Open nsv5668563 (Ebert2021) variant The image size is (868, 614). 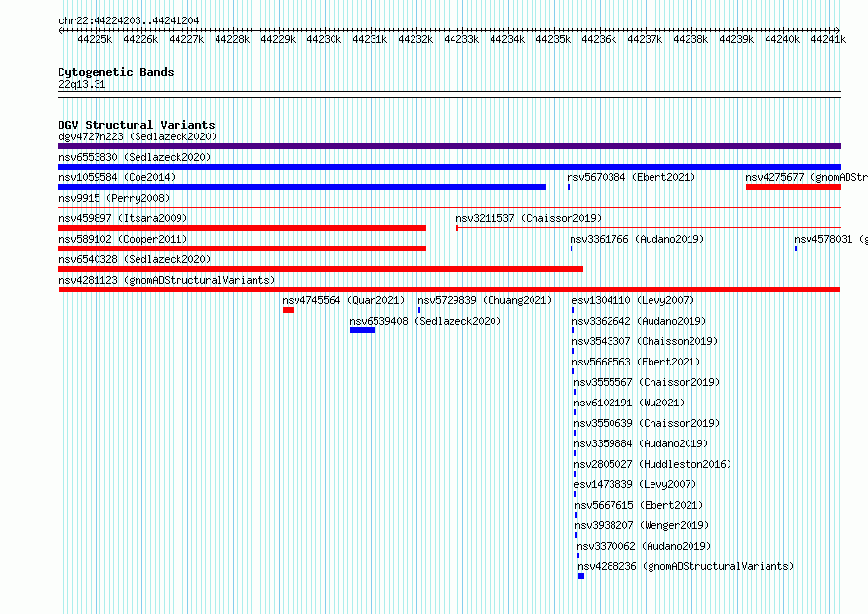coord(636,362)
